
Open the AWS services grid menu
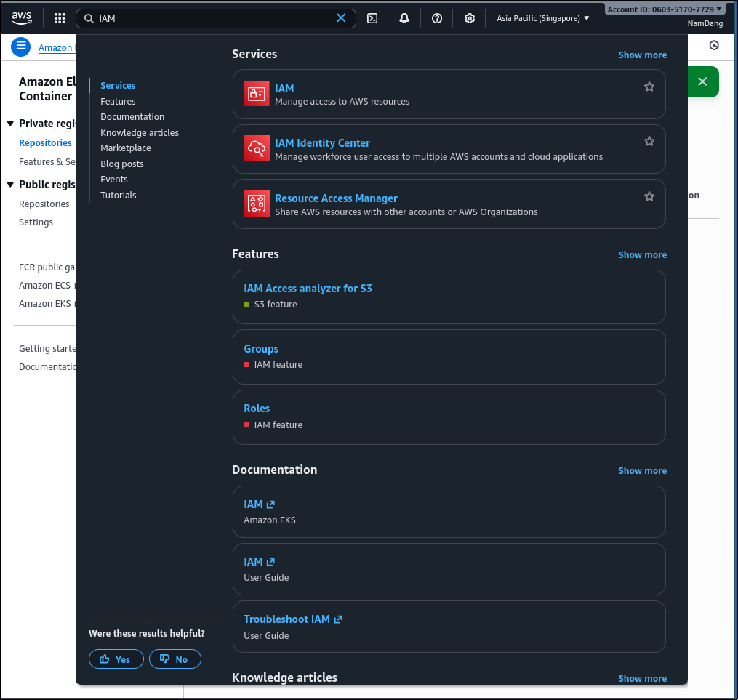(x=59, y=17)
